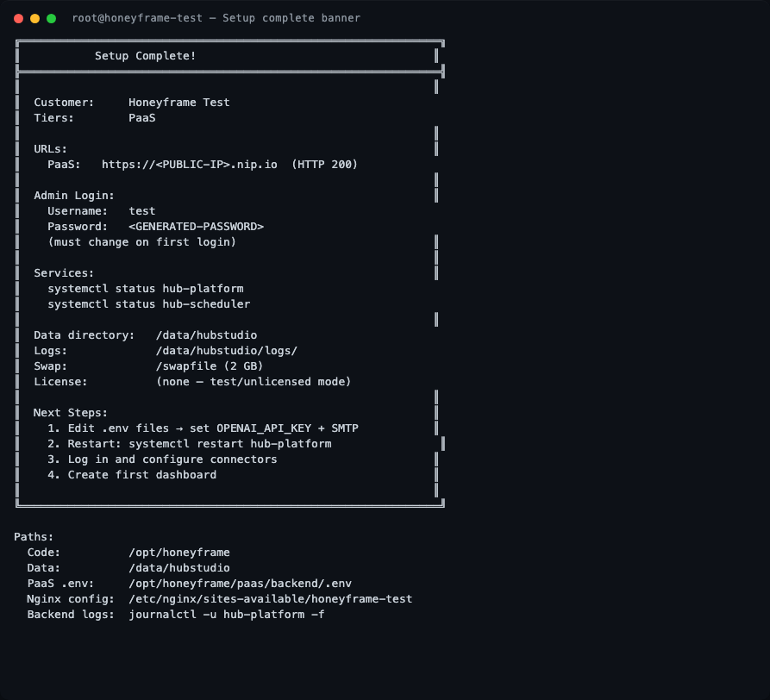Screen dimensions: 770x700
Task: Select the username value "test"
Action: coord(141,211)
